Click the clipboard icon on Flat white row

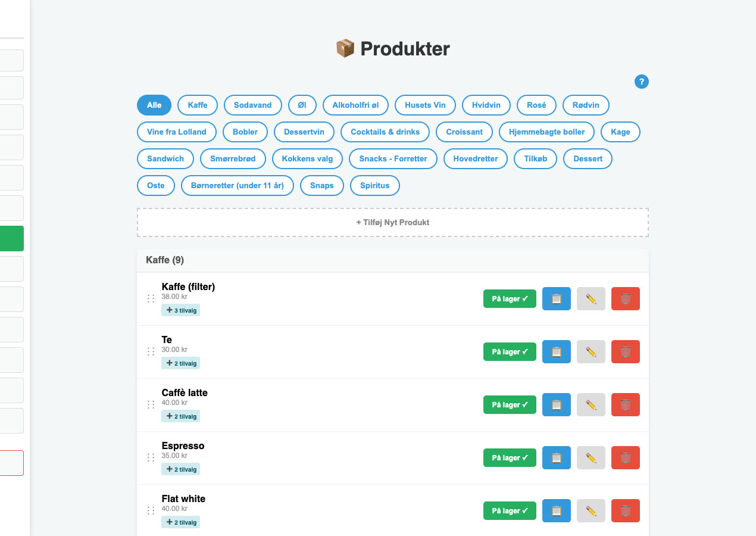[x=557, y=511]
